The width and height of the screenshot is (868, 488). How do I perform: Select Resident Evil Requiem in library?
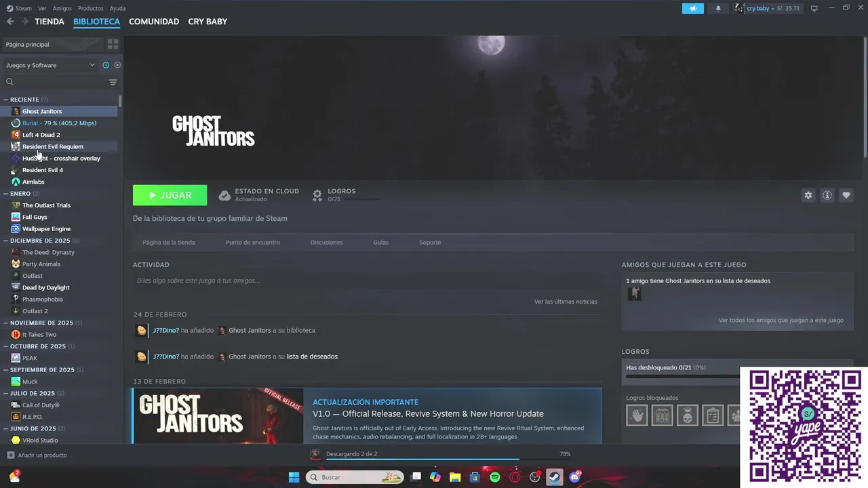tap(53, 146)
